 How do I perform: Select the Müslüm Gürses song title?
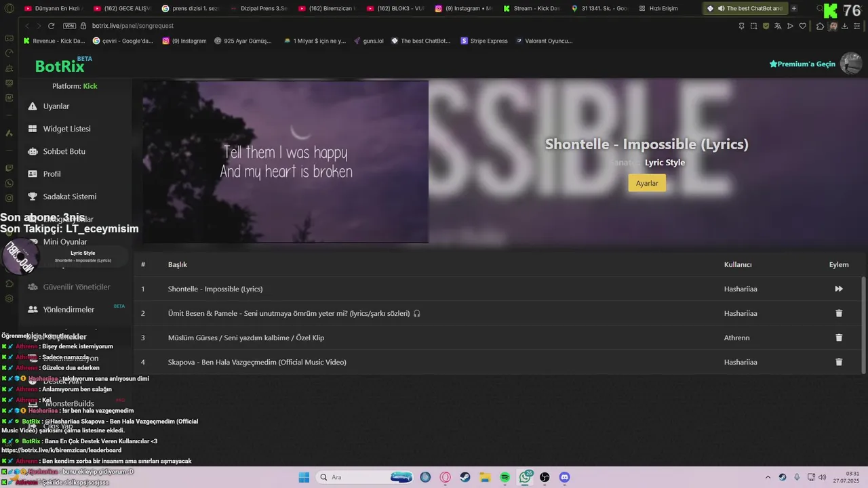click(x=246, y=338)
